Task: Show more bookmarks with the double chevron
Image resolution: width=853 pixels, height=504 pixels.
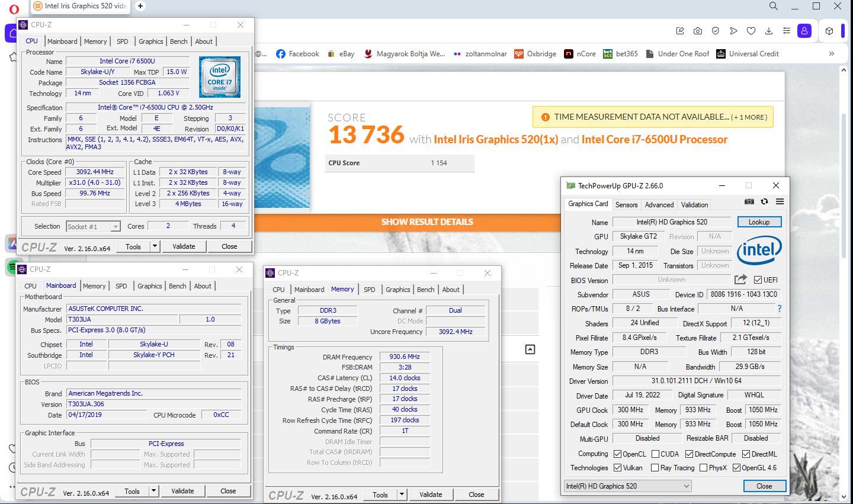Action: pos(832,53)
